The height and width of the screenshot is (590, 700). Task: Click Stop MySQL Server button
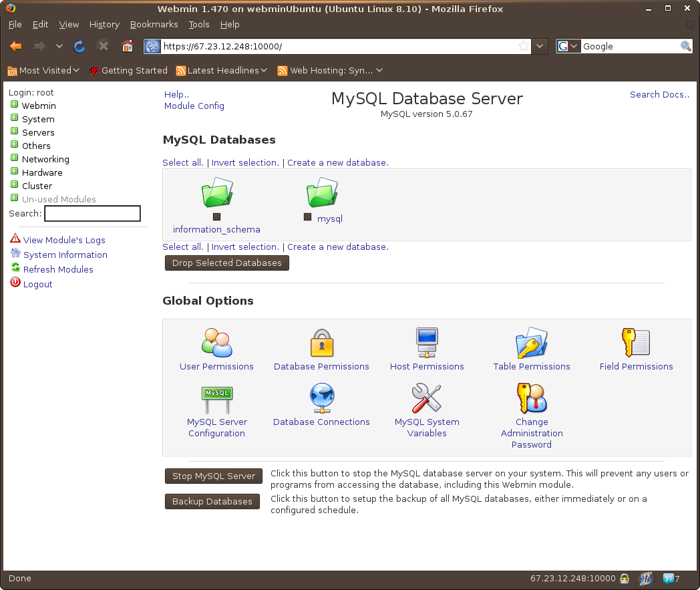coord(213,476)
